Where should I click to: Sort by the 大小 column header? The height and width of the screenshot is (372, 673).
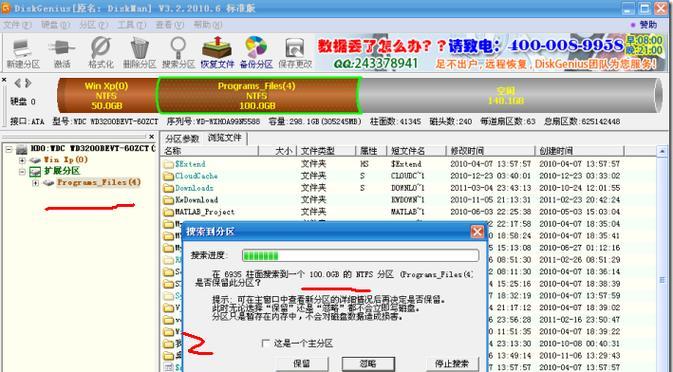coord(278,151)
